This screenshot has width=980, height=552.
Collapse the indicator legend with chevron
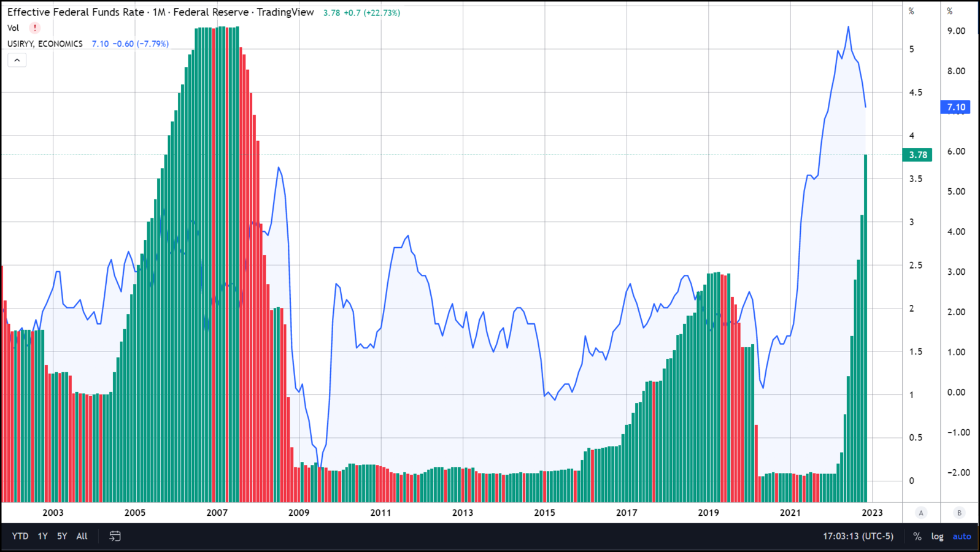point(17,60)
